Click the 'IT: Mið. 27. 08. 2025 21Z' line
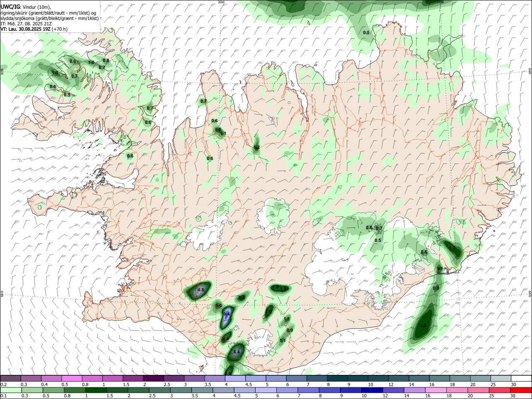The width and height of the screenshot is (532, 399). 26,24
